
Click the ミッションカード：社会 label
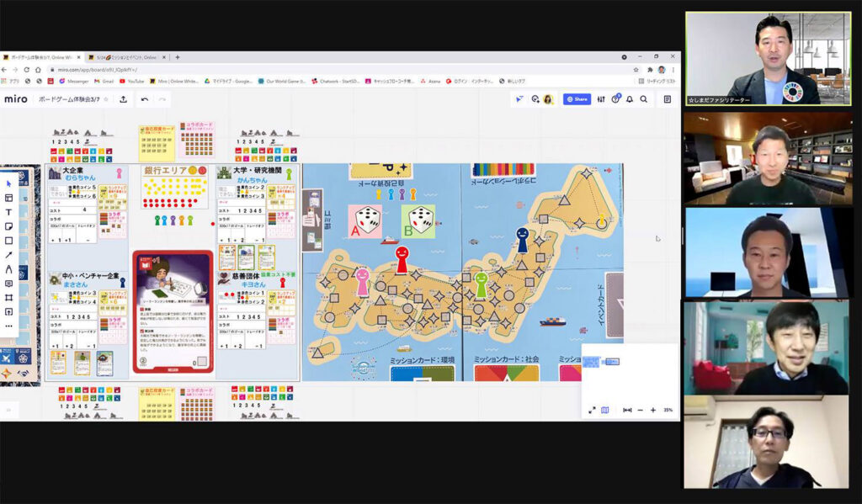point(506,359)
